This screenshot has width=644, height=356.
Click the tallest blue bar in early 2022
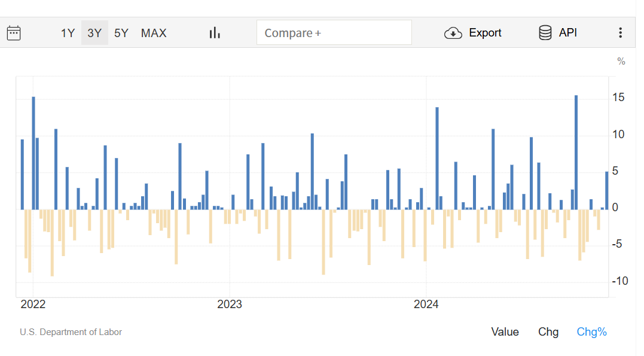click(x=33, y=153)
